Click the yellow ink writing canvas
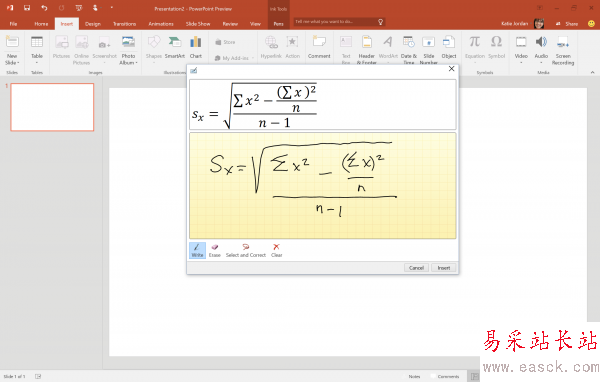This screenshot has width=600, height=382. point(323,186)
